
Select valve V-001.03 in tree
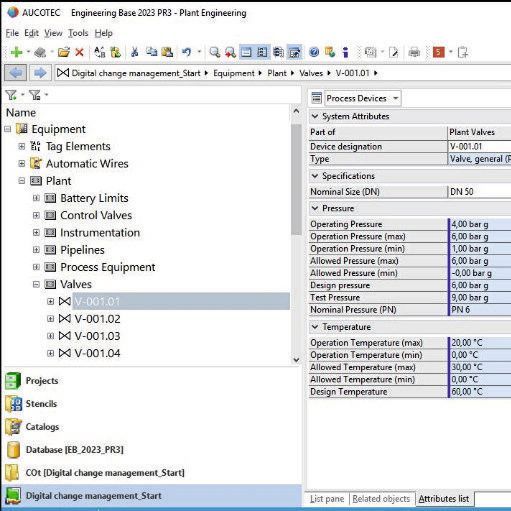point(97,336)
